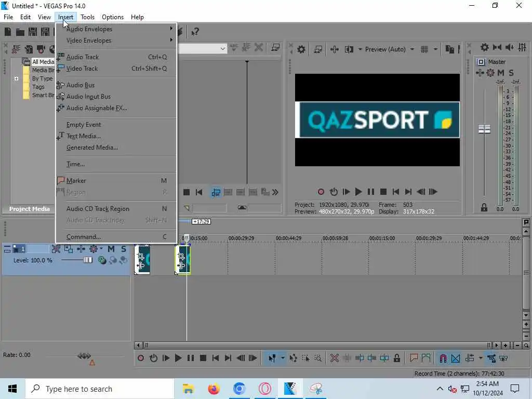
Task: Click Play in main transport bar
Action: tap(178, 358)
